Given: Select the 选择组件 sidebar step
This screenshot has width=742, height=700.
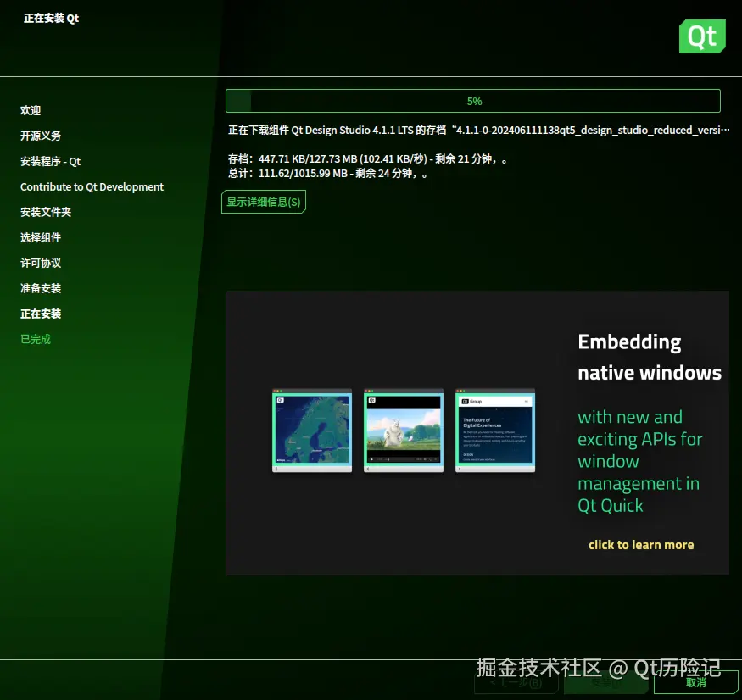Looking at the screenshot, I should point(41,237).
